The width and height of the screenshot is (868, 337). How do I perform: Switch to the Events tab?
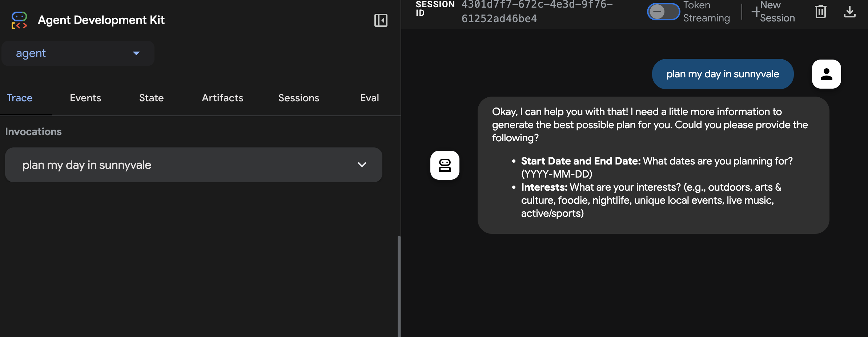point(85,98)
